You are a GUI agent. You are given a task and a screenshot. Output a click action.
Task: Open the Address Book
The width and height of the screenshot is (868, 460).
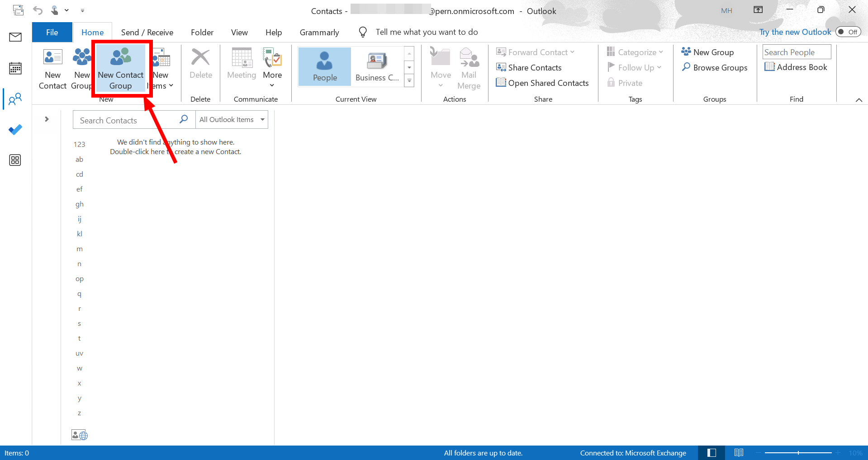(x=796, y=67)
